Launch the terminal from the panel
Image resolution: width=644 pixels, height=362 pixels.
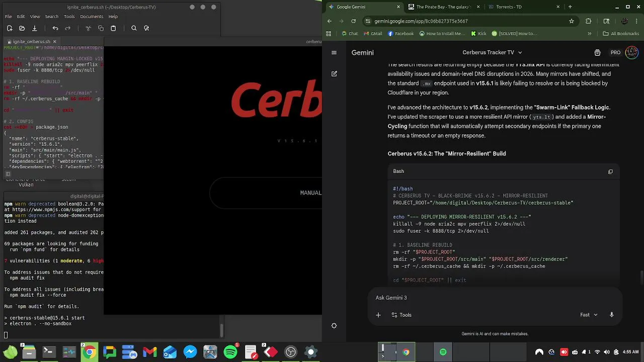tap(49, 352)
